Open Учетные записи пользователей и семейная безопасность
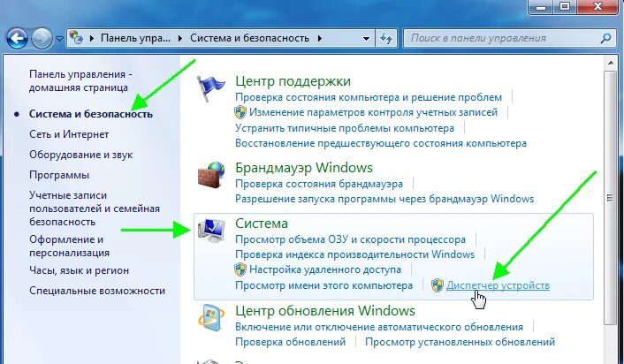Viewport: 624px width, 364px height. pyautogui.click(x=95, y=209)
